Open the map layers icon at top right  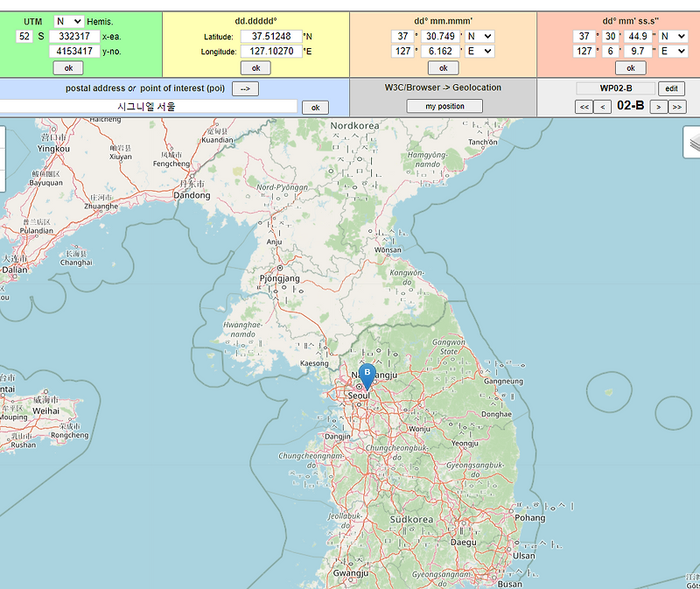(693, 142)
